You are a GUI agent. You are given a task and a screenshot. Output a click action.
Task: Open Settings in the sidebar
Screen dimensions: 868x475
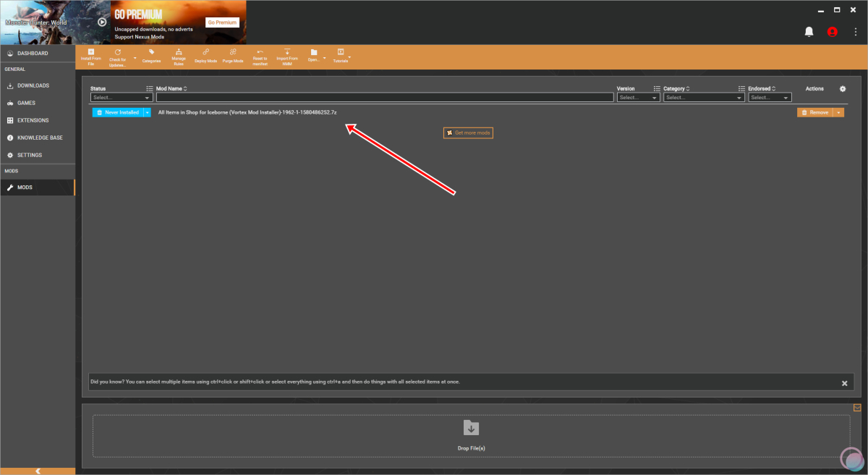38,155
